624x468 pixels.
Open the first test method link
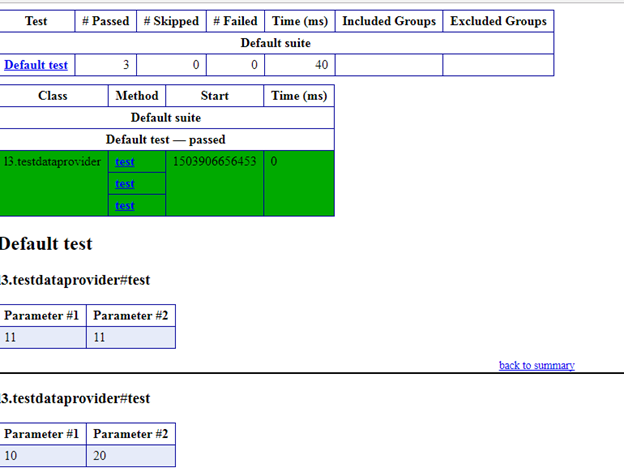point(125,162)
